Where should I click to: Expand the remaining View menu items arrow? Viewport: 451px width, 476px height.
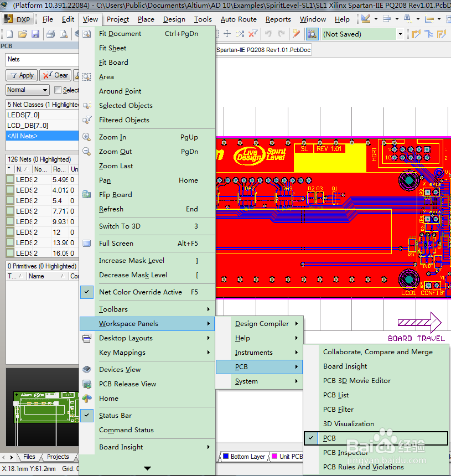click(147, 468)
